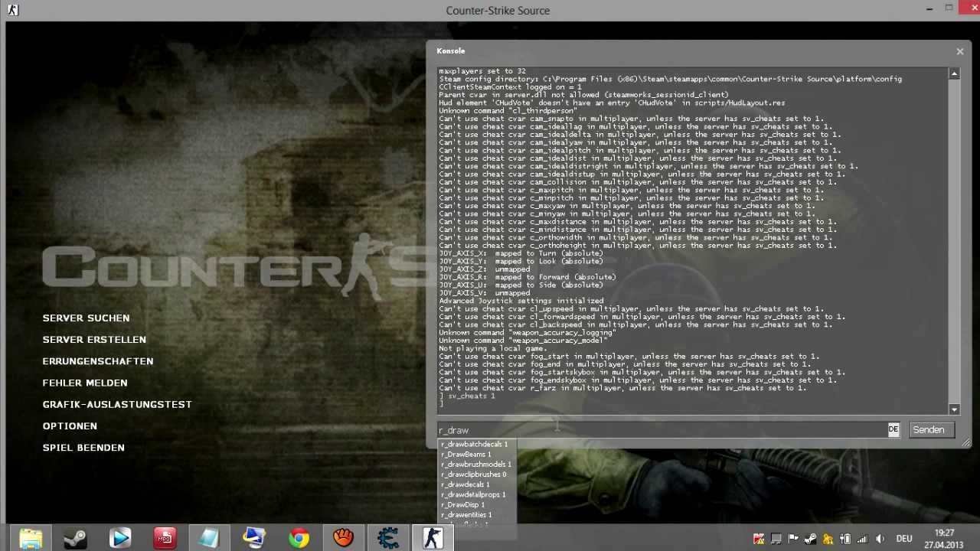The width and height of the screenshot is (980, 551).
Task: Open File Explorer from the taskbar
Action: (31, 538)
